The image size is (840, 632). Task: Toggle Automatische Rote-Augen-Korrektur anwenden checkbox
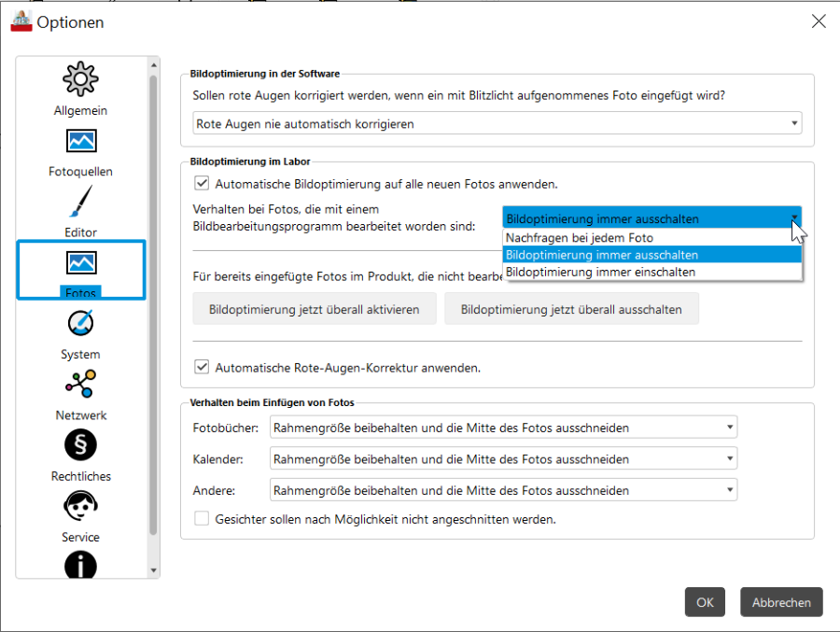tap(202, 367)
